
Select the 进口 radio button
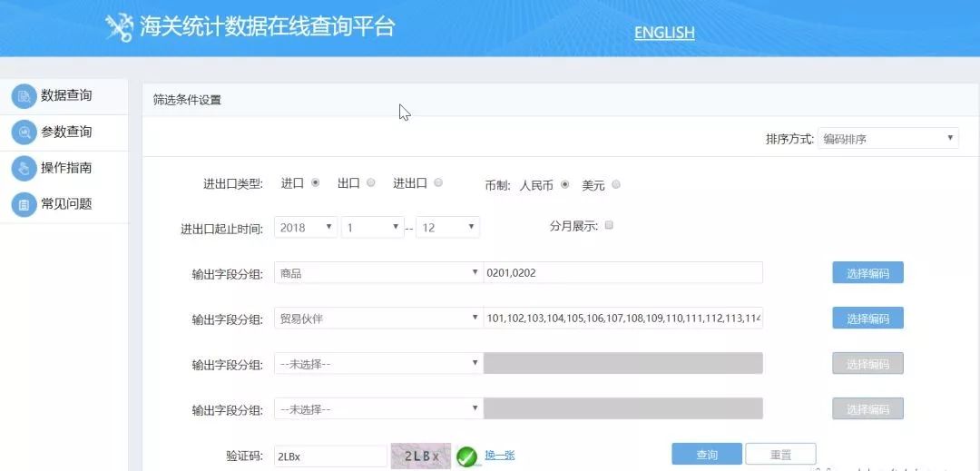click(x=315, y=183)
